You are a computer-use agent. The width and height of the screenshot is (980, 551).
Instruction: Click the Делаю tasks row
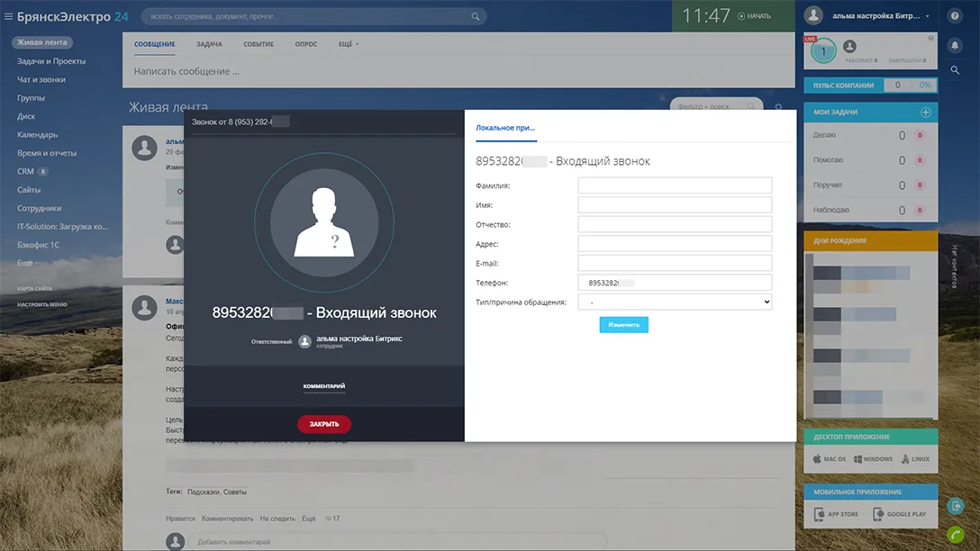[870, 135]
